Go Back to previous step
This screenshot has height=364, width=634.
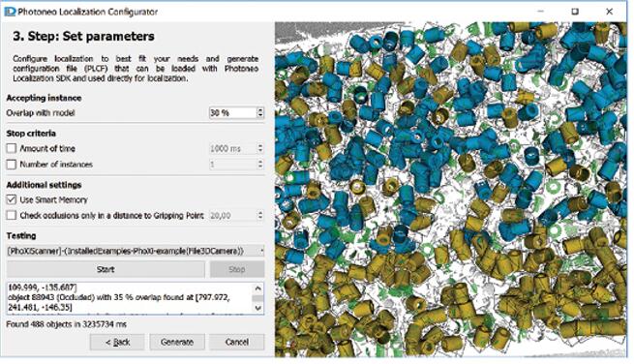point(117,342)
